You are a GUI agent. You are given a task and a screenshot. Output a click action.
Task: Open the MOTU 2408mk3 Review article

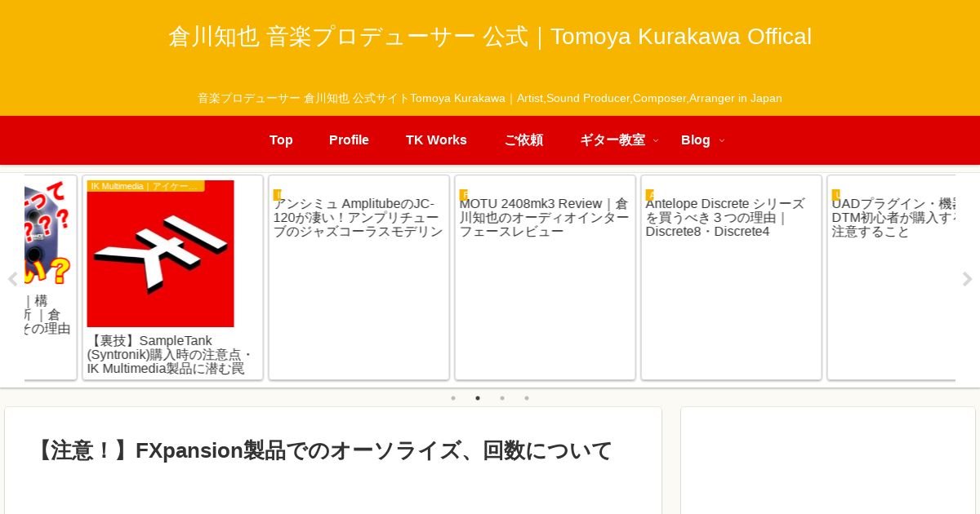pyautogui.click(x=545, y=277)
